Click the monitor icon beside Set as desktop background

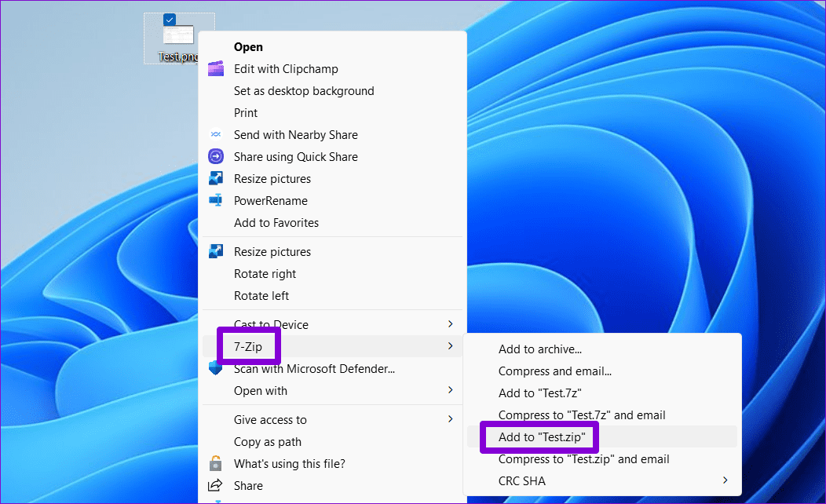[x=216, y=90]
